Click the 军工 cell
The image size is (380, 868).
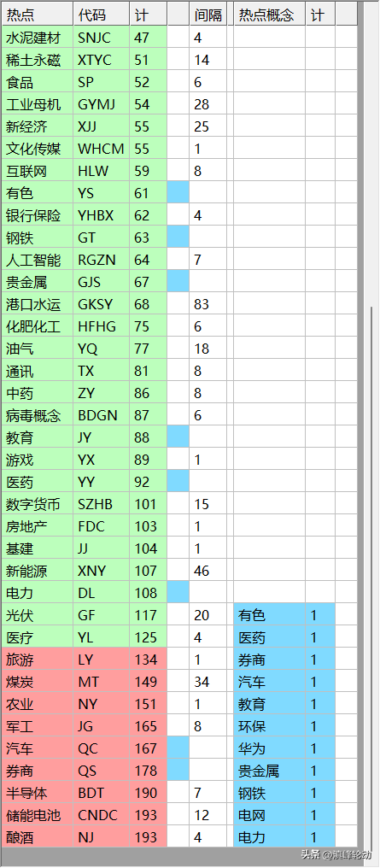point(38,725)
